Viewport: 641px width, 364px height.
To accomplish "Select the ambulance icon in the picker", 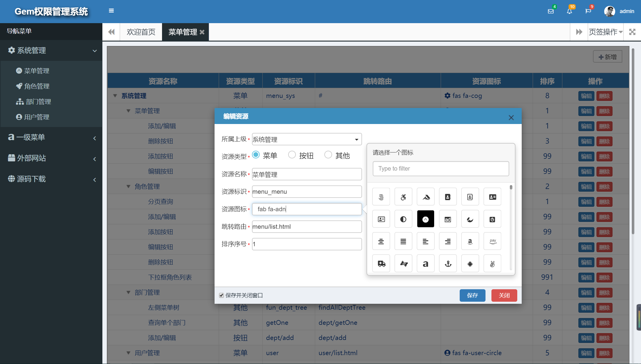I will pyautogui.click(x=381, y=263).
